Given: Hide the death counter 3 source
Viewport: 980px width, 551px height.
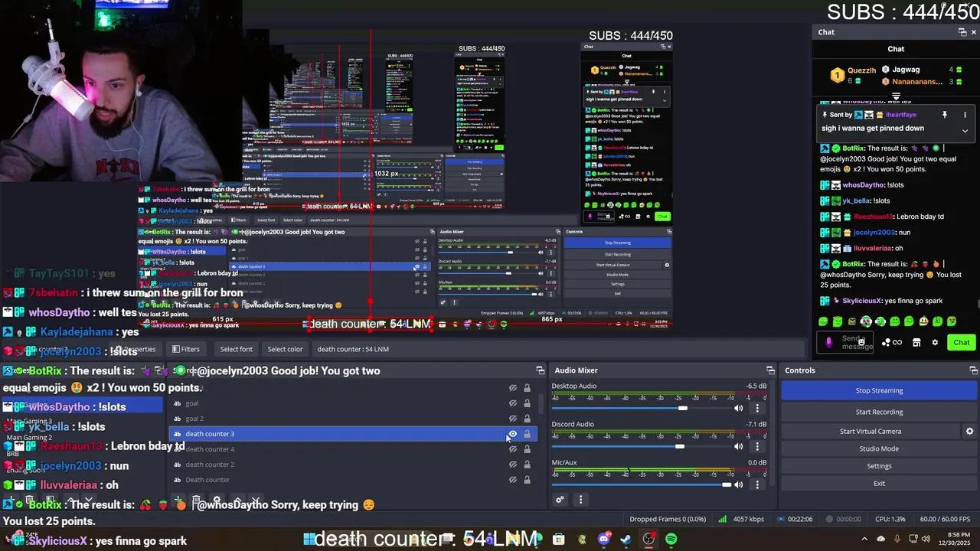Looking at the screenshot, I should click(x=513, y=434).
